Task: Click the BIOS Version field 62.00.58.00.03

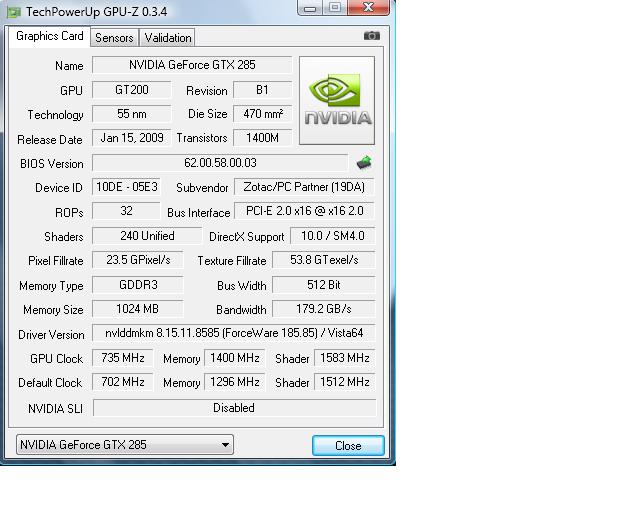Action: coord(220,163)
